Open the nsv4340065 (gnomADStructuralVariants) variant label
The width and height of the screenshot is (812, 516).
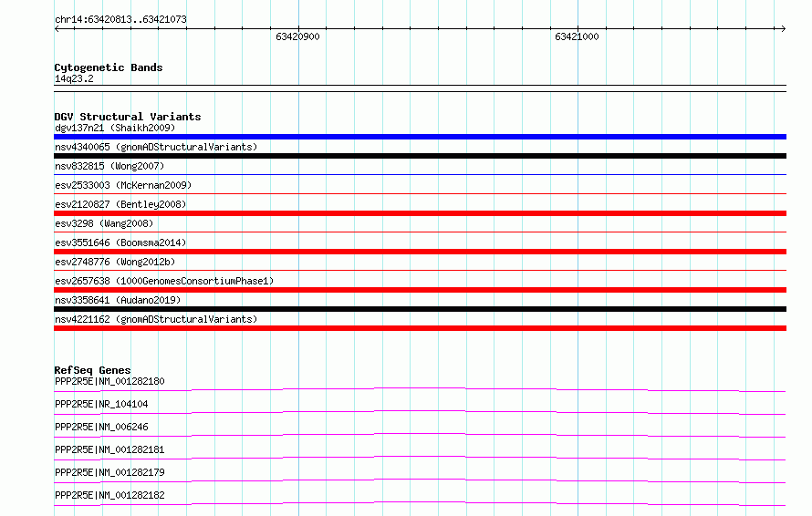pos(156,147)
